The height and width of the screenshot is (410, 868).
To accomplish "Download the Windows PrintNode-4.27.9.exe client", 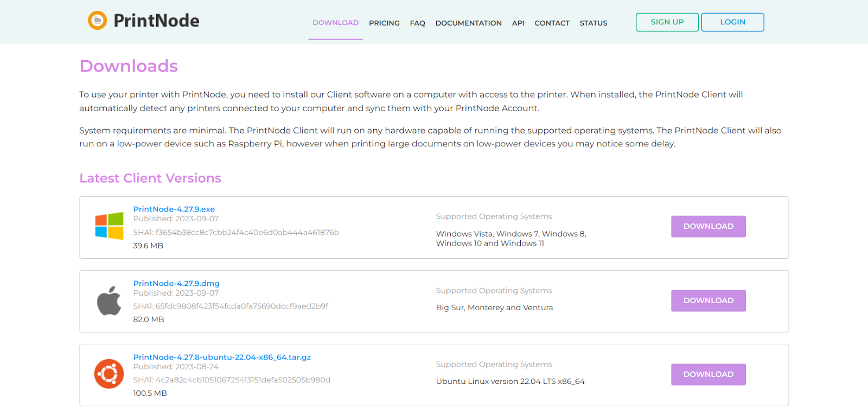I will point(709,227).
